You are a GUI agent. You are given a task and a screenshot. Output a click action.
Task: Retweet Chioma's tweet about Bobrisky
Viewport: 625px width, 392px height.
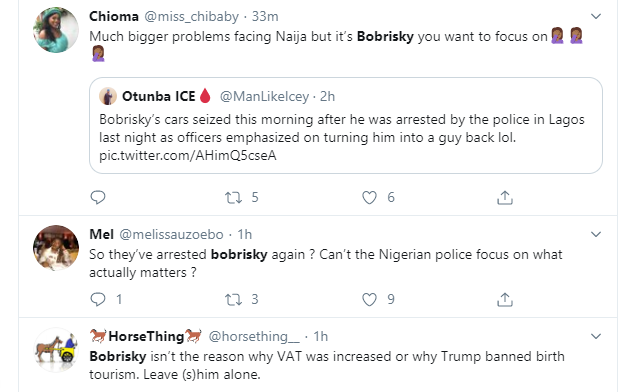pyautogui.click(x=234, y=197)
